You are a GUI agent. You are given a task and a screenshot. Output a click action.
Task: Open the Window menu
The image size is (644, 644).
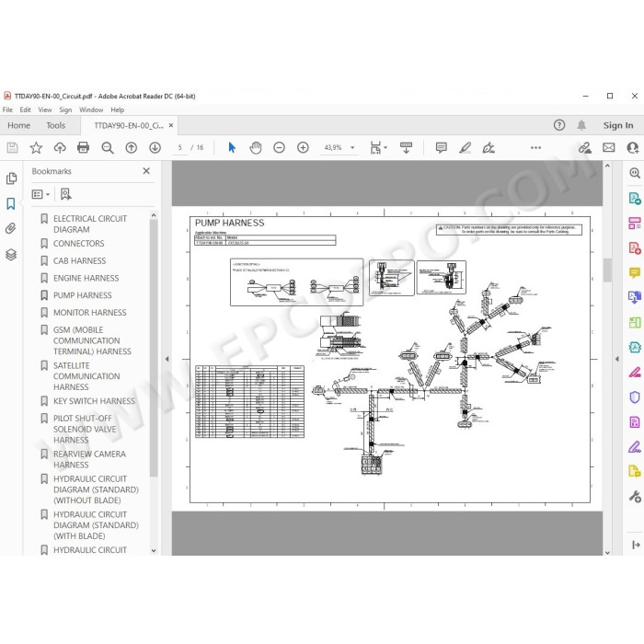click(x=91, y=109)
